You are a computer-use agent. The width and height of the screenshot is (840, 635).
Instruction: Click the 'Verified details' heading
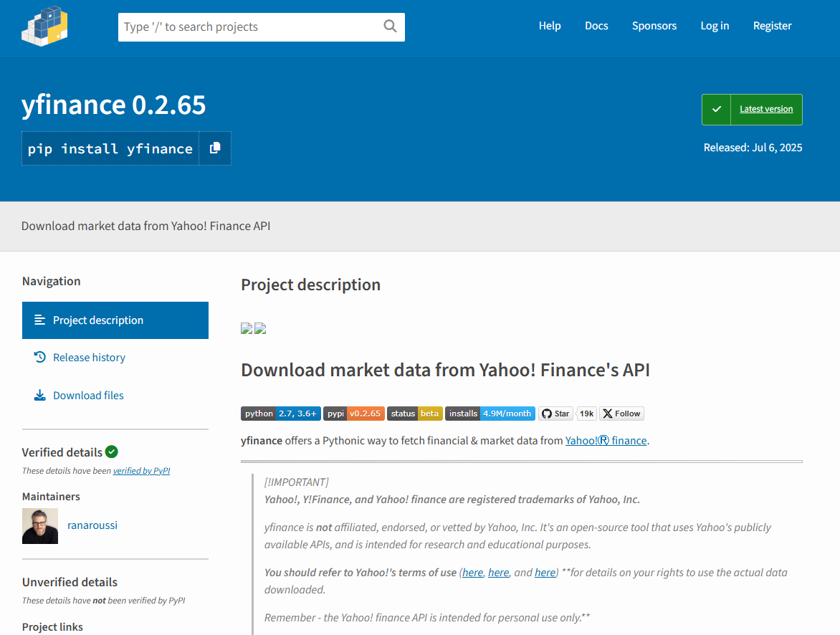[62, 452]
